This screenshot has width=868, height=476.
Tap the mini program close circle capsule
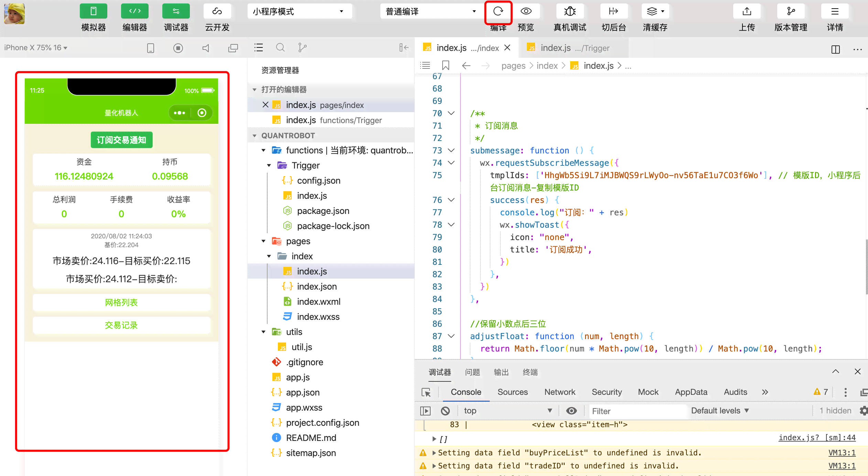202,113
